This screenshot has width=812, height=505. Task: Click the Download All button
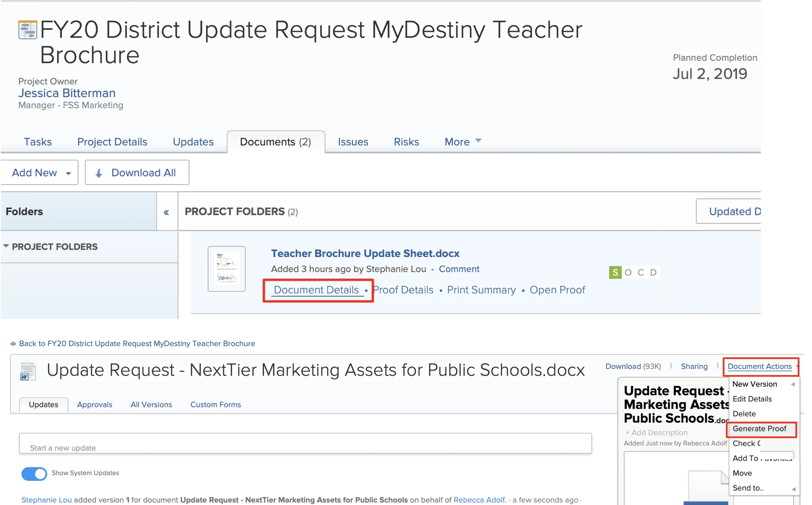137,172
